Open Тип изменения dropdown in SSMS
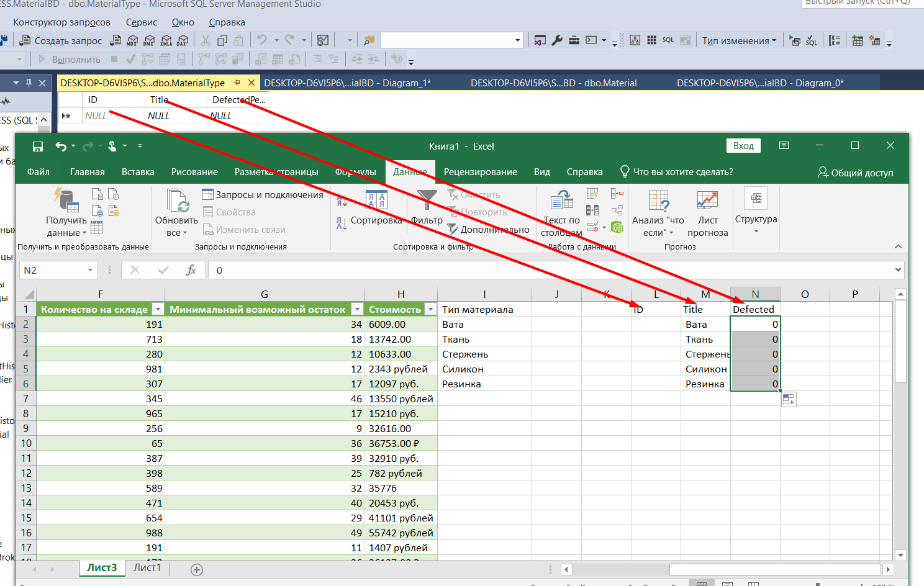Screen dimensions: 924x586 pyautogui.click(x=739, y=40)
